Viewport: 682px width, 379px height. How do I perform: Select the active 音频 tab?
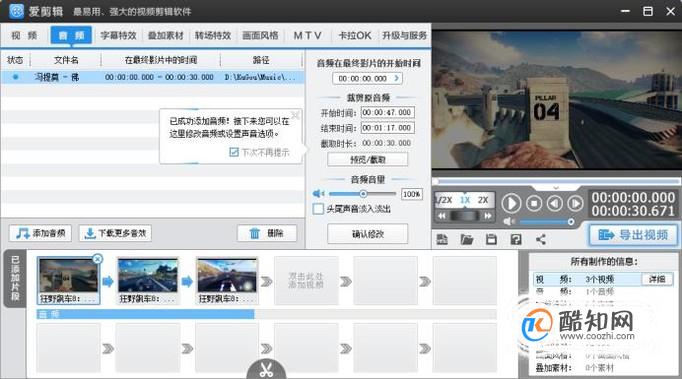point(71,36)
